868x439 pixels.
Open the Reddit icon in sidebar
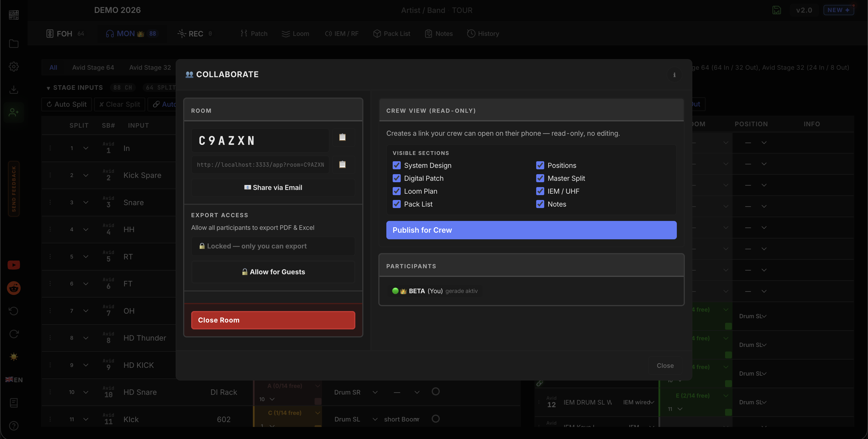coord(13,288)
